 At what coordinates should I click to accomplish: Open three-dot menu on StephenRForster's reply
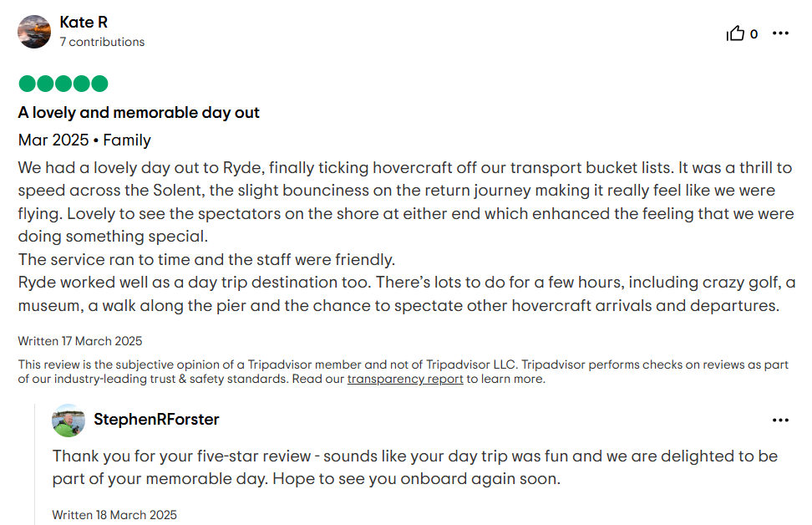pyautogui.click(x=780, y=420)
